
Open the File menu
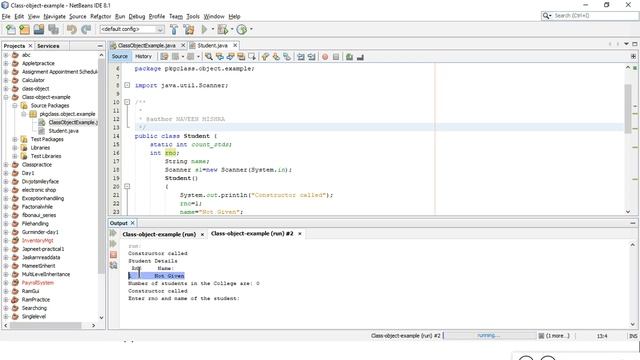[x=6, y=16]
